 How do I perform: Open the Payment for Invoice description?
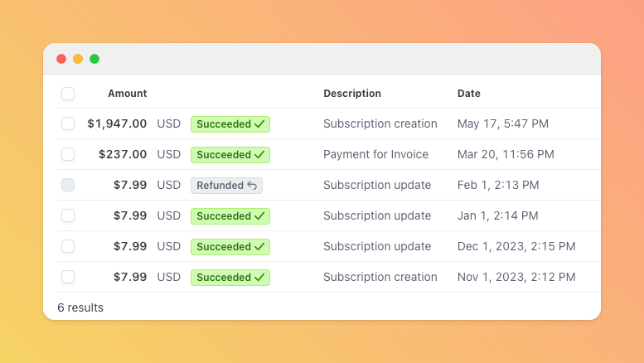(375, 154)
